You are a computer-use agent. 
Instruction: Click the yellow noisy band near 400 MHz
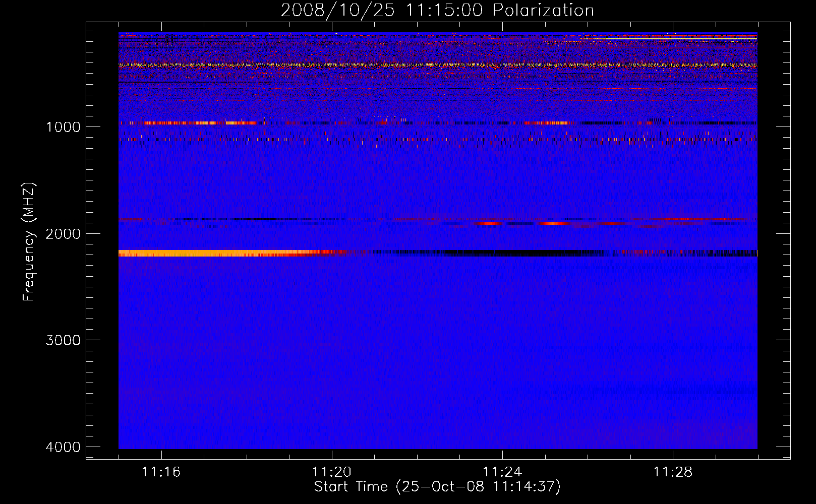coord(438,65)
